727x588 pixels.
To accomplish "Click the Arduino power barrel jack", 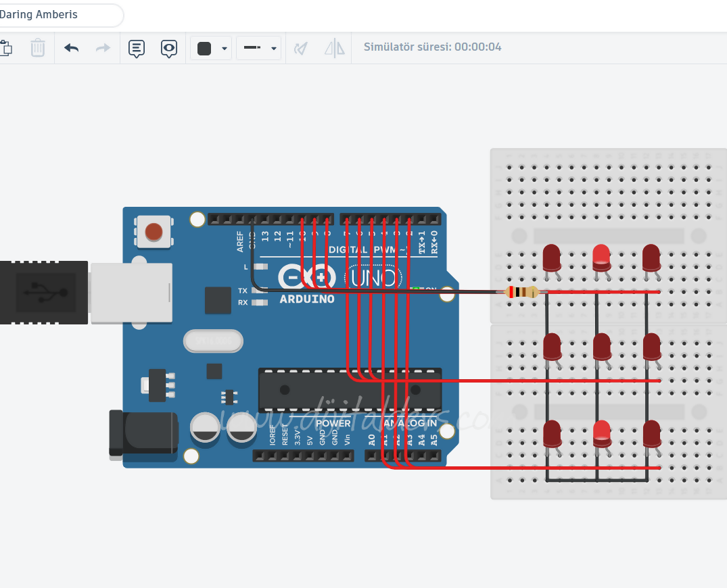I will pyautogui.click(x=143, y=434).
